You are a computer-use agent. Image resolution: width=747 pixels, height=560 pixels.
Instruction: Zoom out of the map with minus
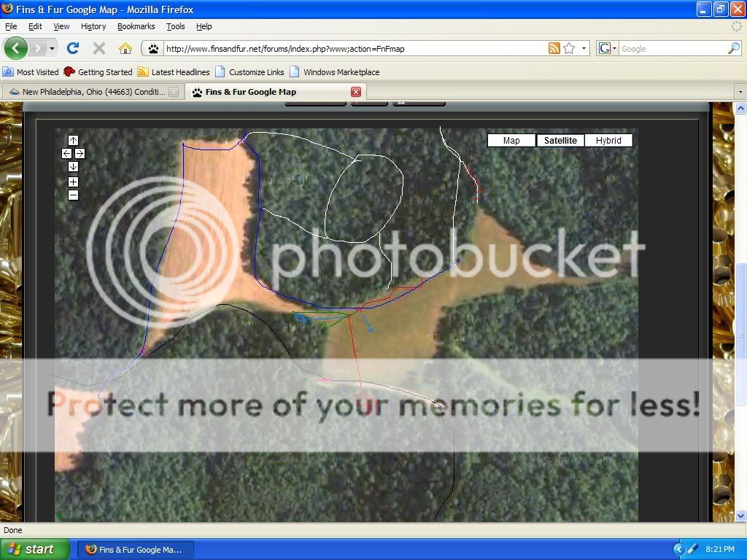point(73,195)
